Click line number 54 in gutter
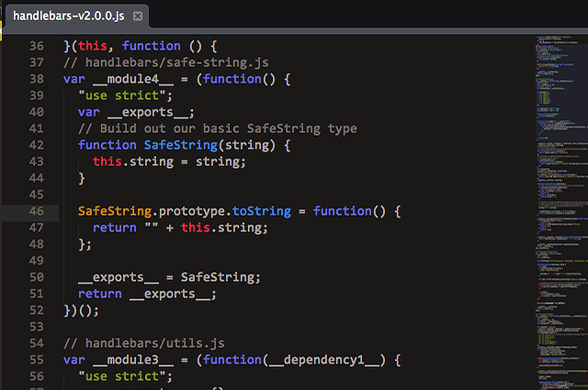 tap(37, 343)
